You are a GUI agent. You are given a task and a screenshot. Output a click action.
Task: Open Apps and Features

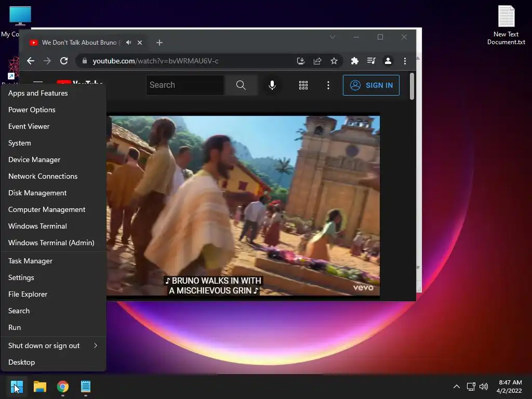point(54,93)
